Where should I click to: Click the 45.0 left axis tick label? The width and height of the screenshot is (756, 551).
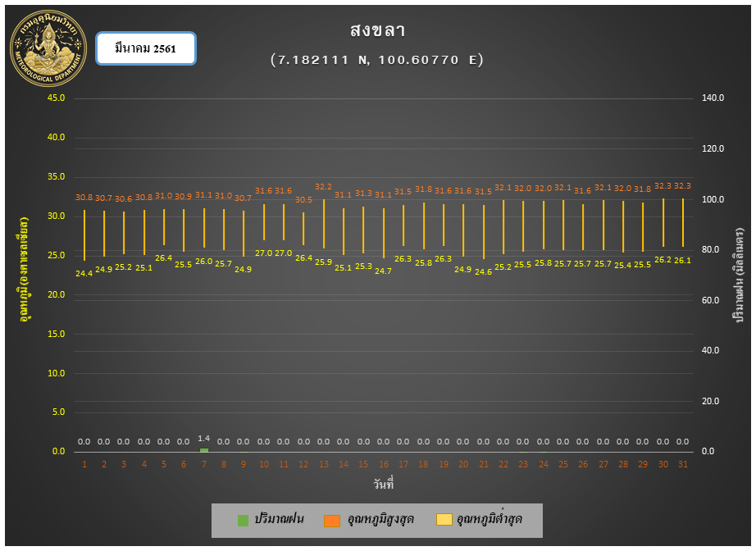56,98
